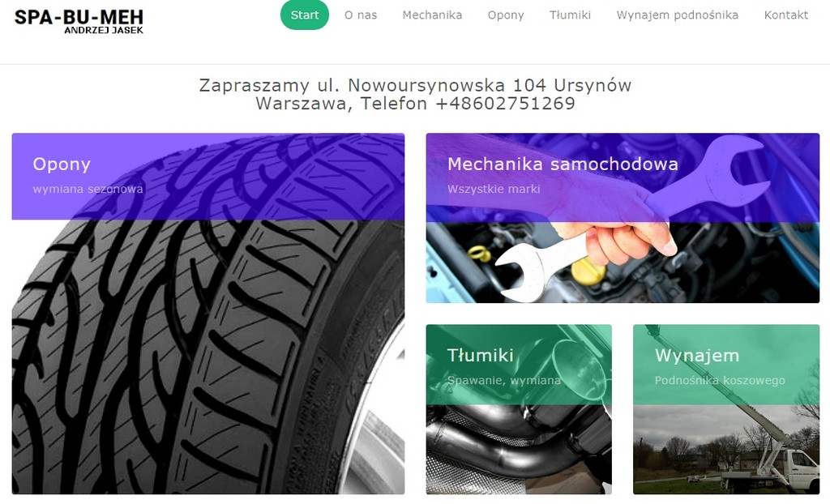Image resolution: width=830 pixels, height=504 pixels.
Task: Open the Tłumiki navigation item
Action: tap(570, 15)
